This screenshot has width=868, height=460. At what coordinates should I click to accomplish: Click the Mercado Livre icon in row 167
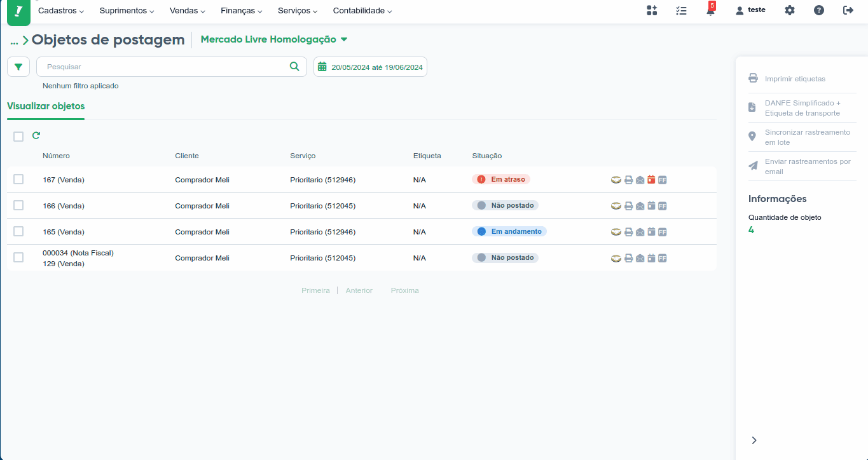pyautogui.click(x=616, y=180)
